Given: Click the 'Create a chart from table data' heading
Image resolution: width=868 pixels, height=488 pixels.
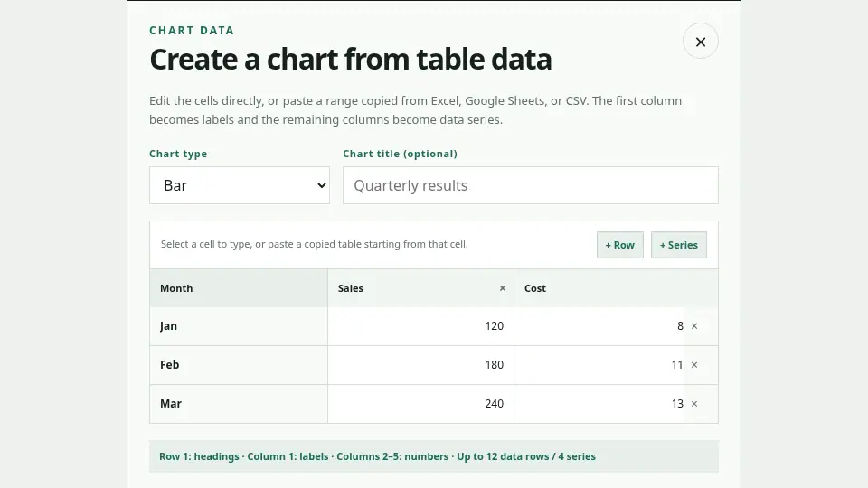Looking at the screenshot, I should 351,60.
